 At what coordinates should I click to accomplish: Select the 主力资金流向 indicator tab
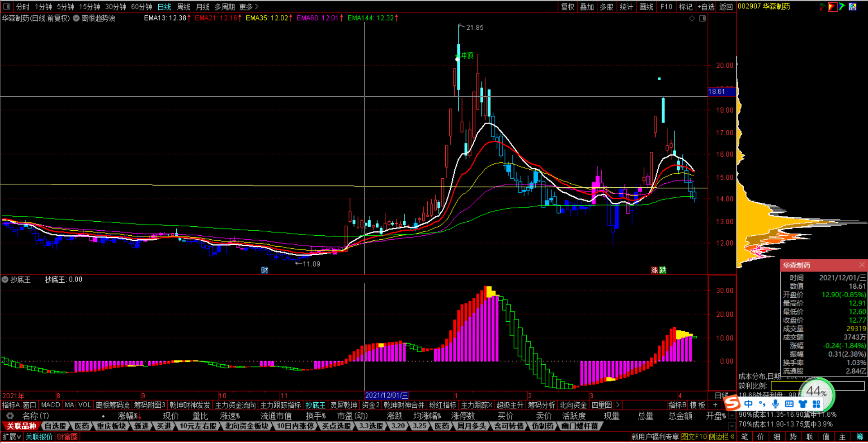[x=235, y=405]
